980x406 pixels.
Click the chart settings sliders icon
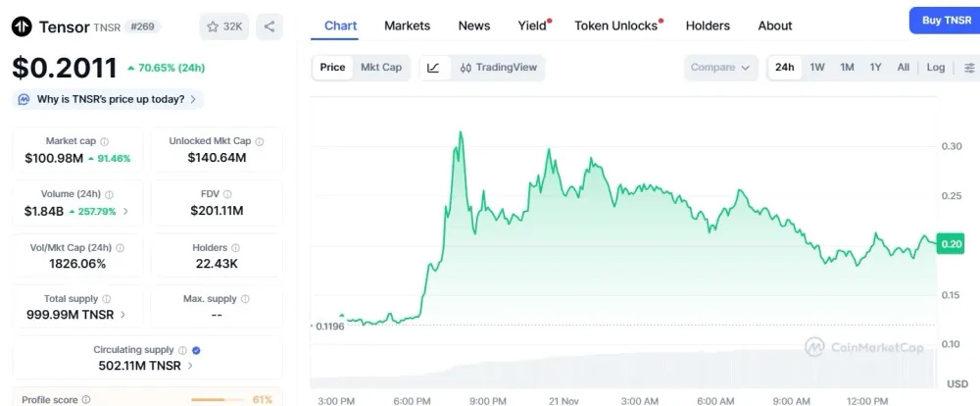(969, 68)
